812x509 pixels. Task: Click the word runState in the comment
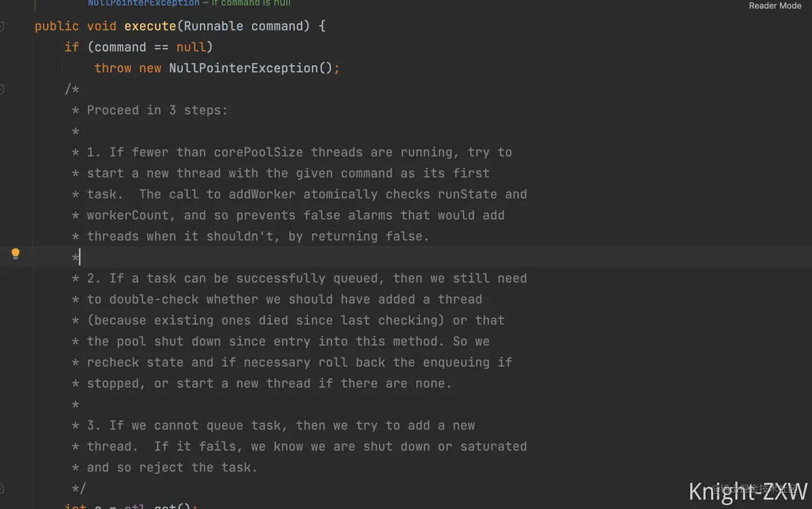(467, 194)
